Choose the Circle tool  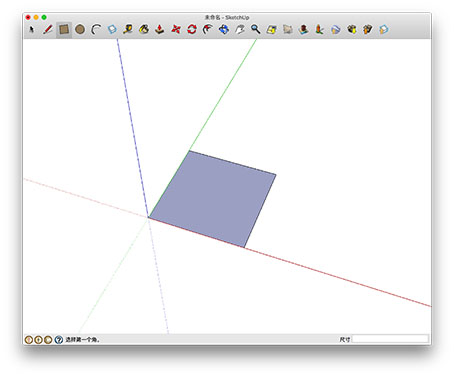(80, 30)
